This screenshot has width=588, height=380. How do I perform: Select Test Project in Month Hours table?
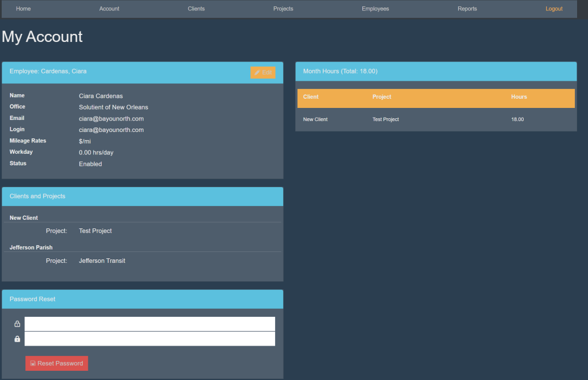(385, 119)
